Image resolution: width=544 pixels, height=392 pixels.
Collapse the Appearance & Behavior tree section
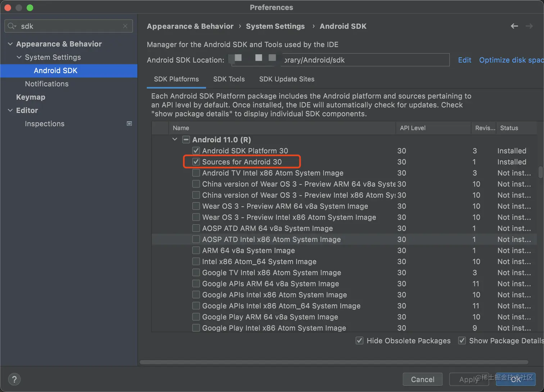10,44
